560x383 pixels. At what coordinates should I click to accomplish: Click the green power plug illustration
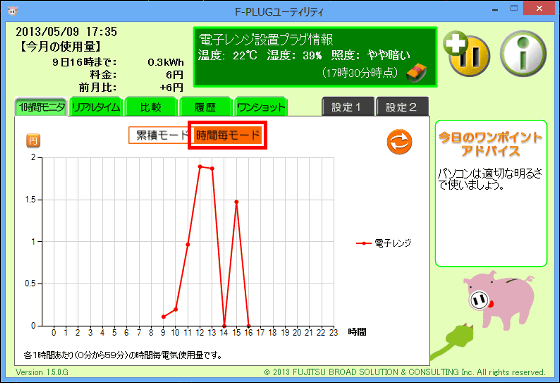tap(453, 341)
